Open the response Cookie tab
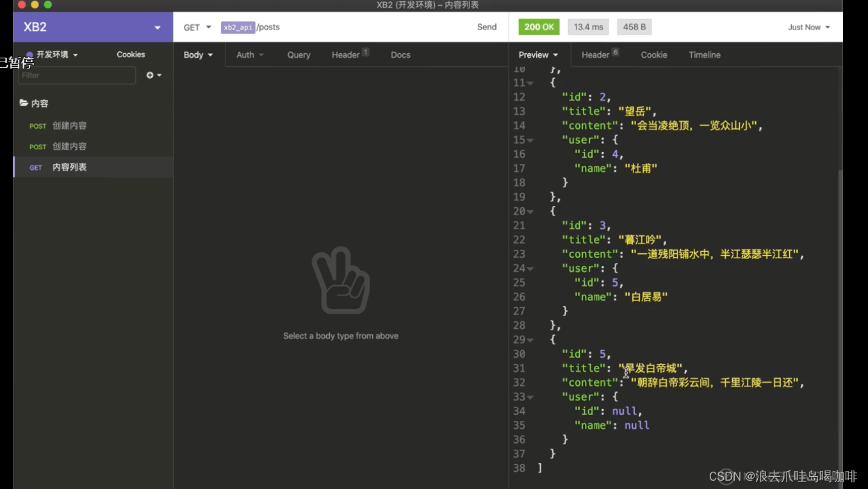This screenshot has width=868, height=489. [x=654, y=54]
